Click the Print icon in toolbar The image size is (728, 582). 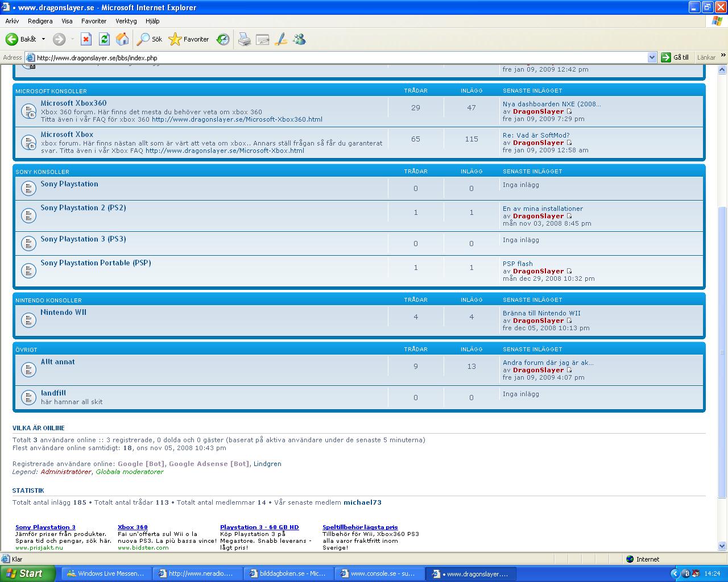[245, 39]
